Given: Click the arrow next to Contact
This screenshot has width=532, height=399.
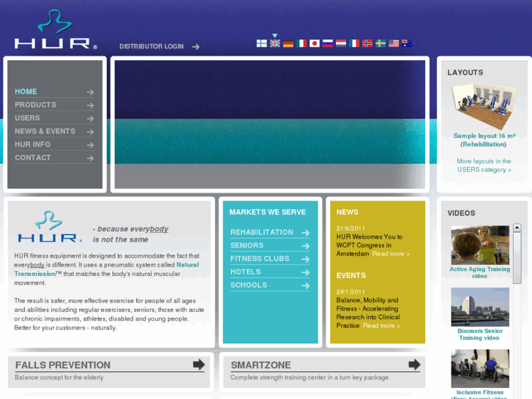Looking at the screenshot, I should pyautogui.click(x=90, y=158).
